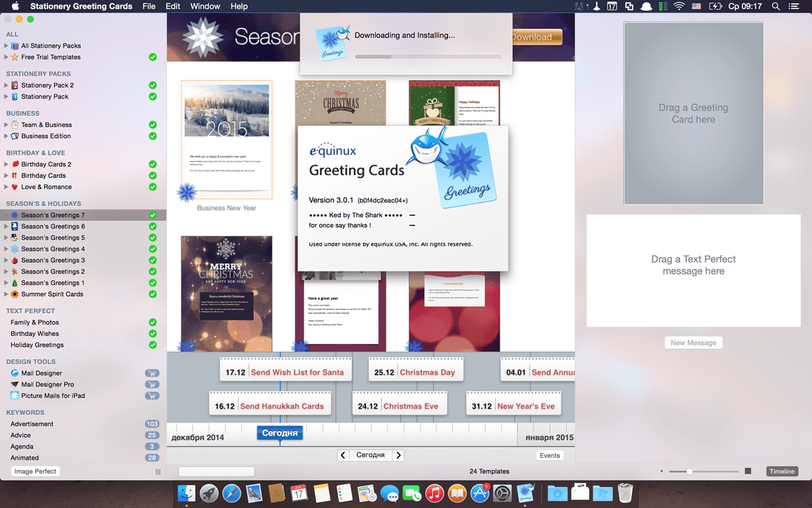Click the Season's Greetings 4 green checkmark

[x=153, y=249]
